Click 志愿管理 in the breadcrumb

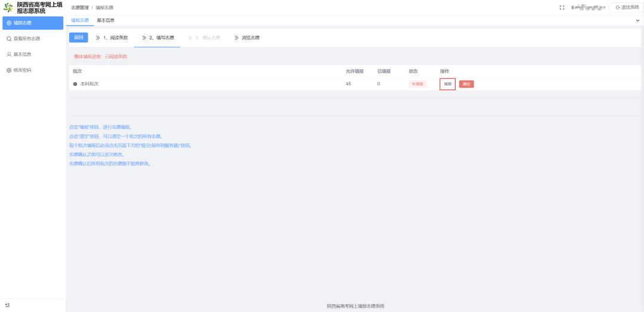(80, 8)
